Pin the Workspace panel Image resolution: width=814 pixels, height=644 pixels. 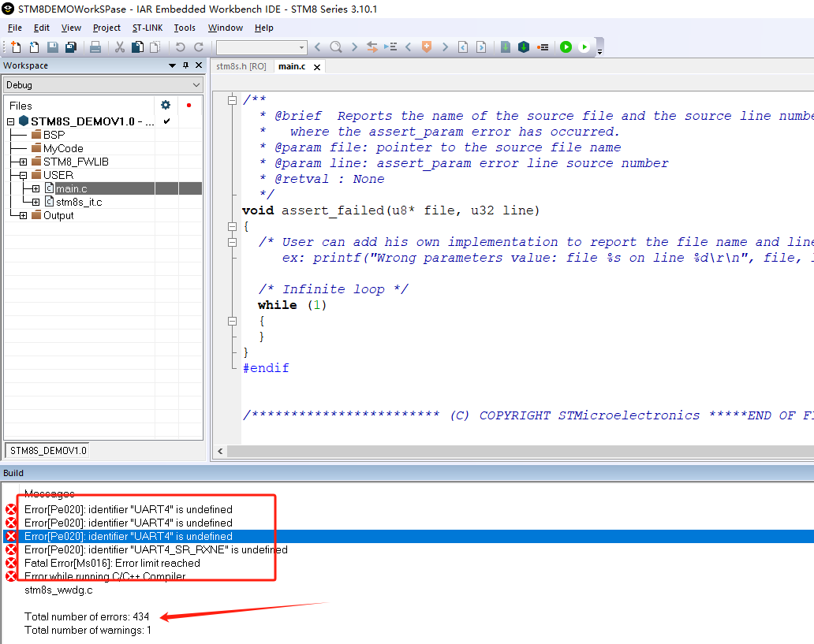click(x=186, y=65)
